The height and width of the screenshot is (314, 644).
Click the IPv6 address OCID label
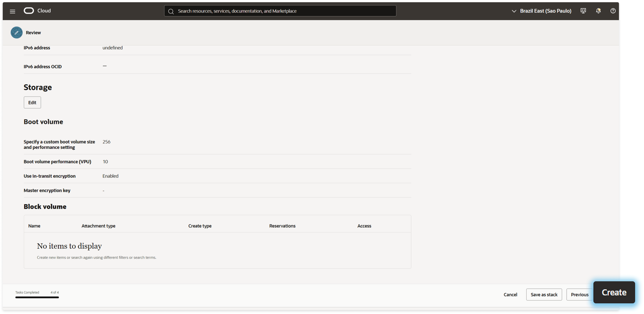[43, 67]
